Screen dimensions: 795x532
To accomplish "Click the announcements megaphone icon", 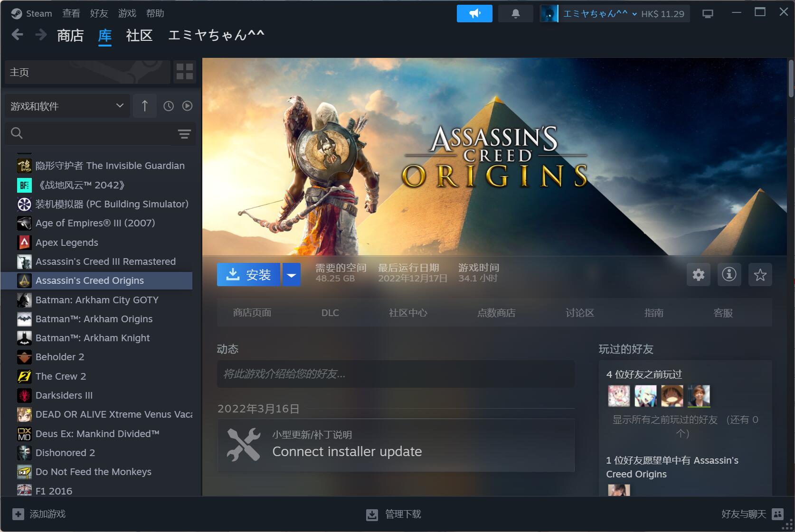I will coord(474,14).
